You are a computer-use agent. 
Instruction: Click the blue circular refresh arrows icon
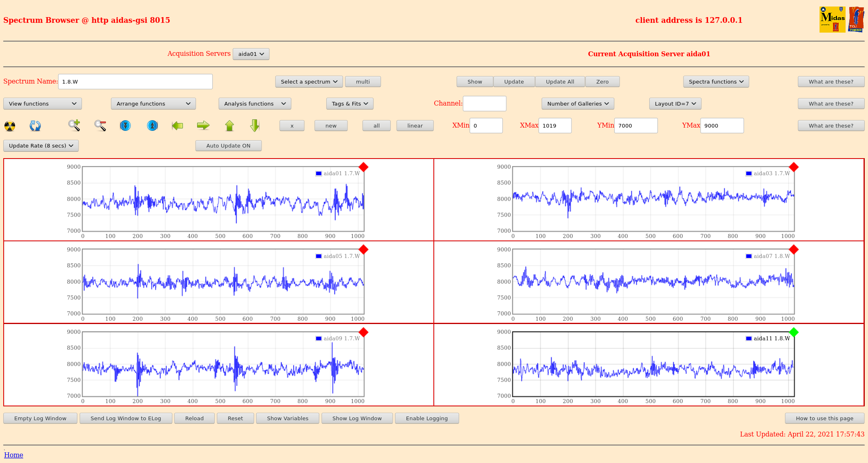(35, 126)
